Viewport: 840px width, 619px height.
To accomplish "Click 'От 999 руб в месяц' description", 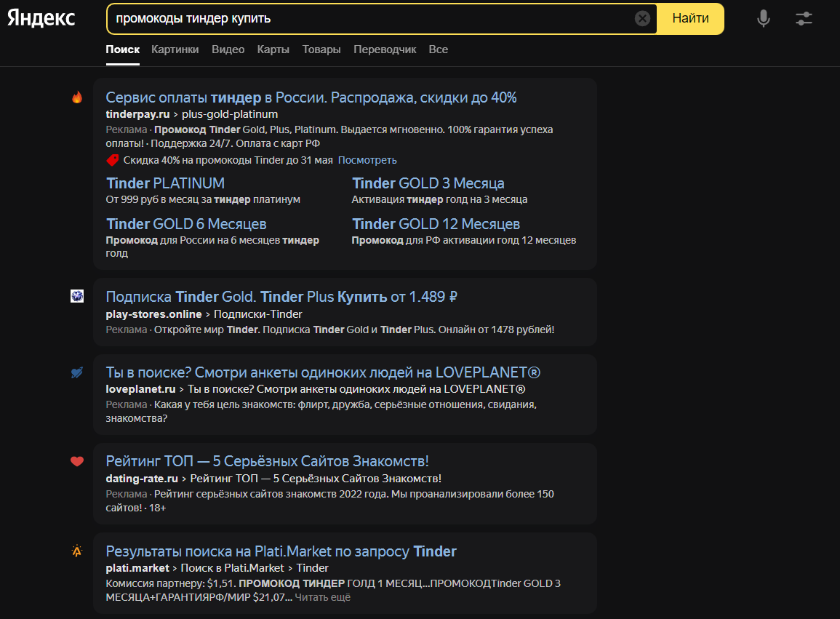I will pyautogui.click(x=203, y=199).
